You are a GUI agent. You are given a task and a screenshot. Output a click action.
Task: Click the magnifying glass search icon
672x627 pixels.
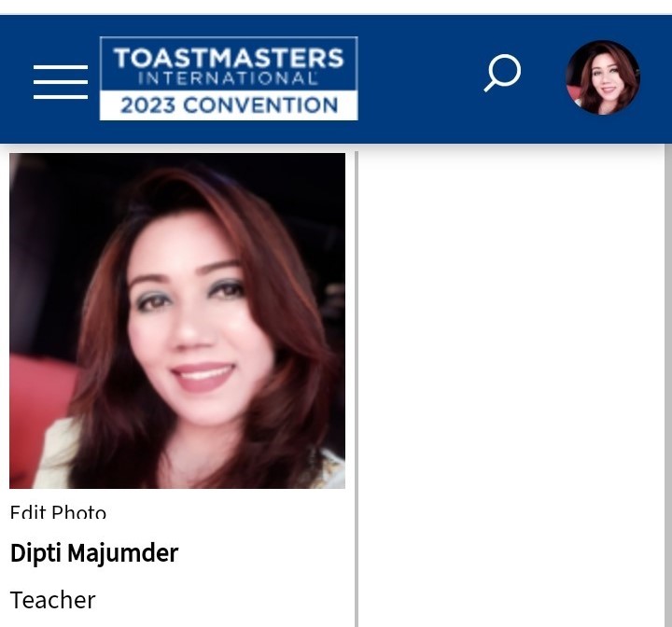tap(502, 73)
